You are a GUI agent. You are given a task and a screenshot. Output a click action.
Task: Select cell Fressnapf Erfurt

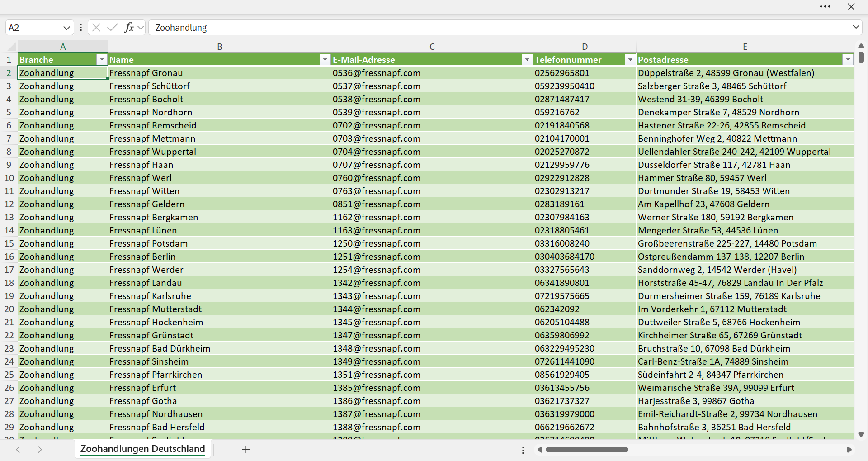tap(220, 388)
